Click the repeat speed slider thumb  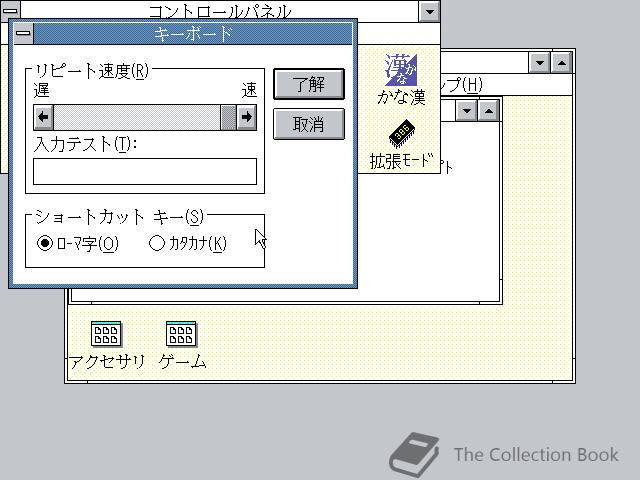tap(228, 118)
